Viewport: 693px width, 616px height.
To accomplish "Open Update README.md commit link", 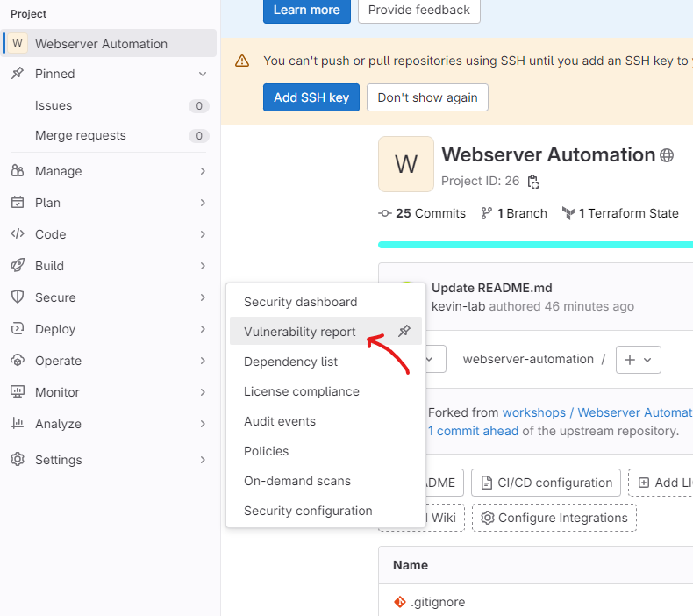I will coord(492,288).
